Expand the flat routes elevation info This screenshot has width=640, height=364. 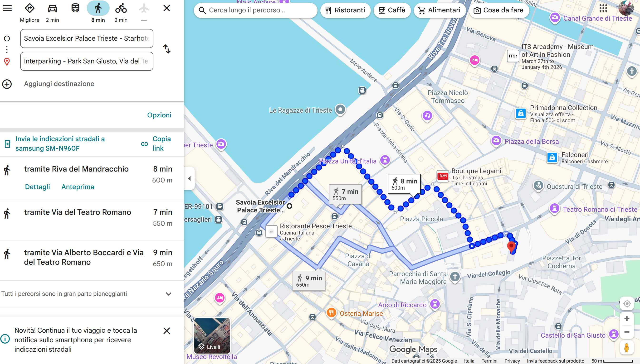click(x=169, y=294)
